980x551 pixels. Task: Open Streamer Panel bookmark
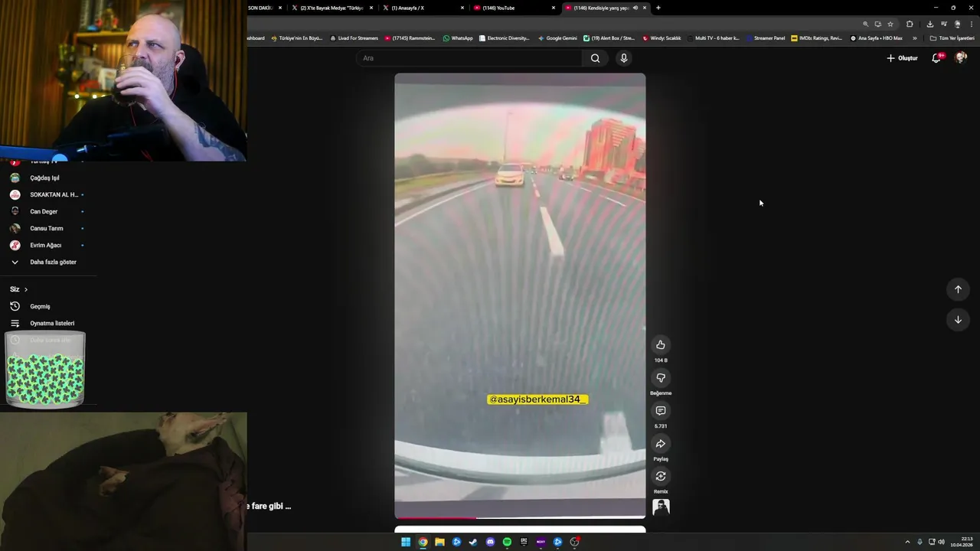[765, 37]
